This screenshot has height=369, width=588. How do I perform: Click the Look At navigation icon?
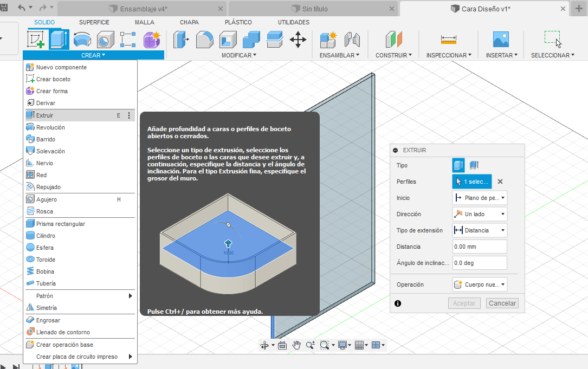282,345
